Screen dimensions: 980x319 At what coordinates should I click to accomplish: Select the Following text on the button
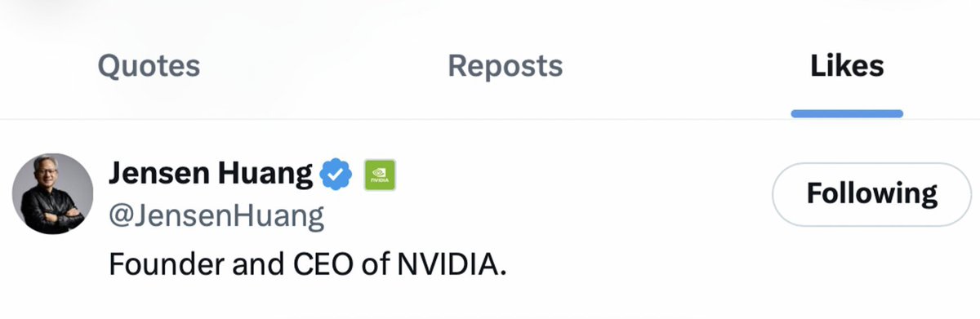[x=871, y=194]
